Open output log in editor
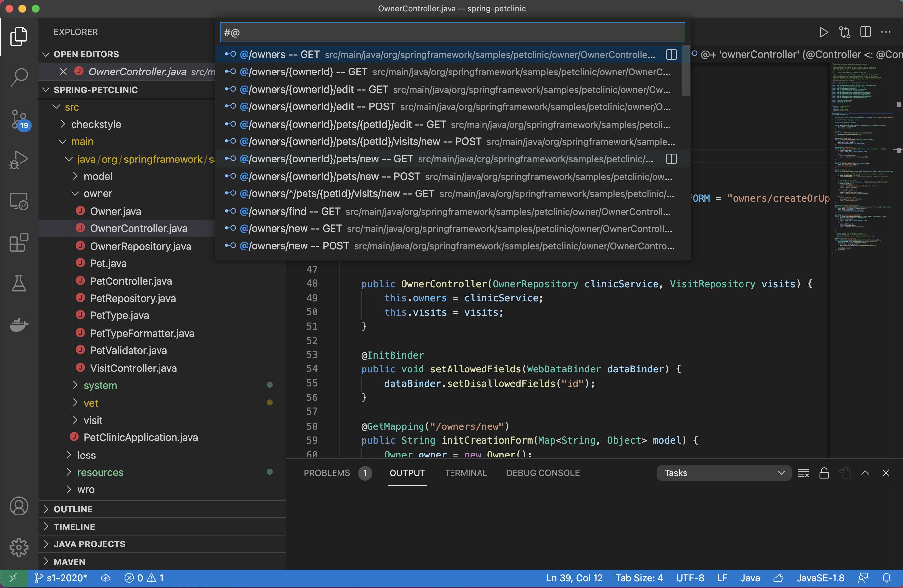The width and height of the screenshot is (903, 588). (845, 473)
